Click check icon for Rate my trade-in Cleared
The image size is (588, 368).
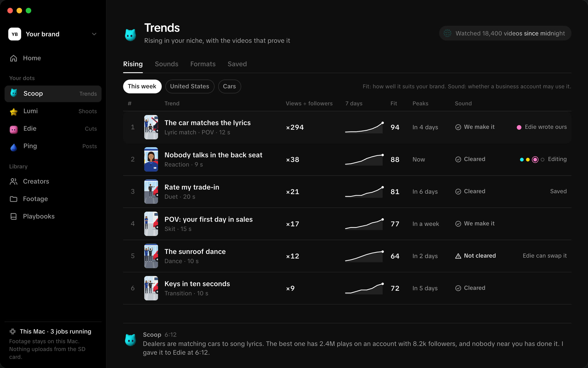[x=458, y=192]
